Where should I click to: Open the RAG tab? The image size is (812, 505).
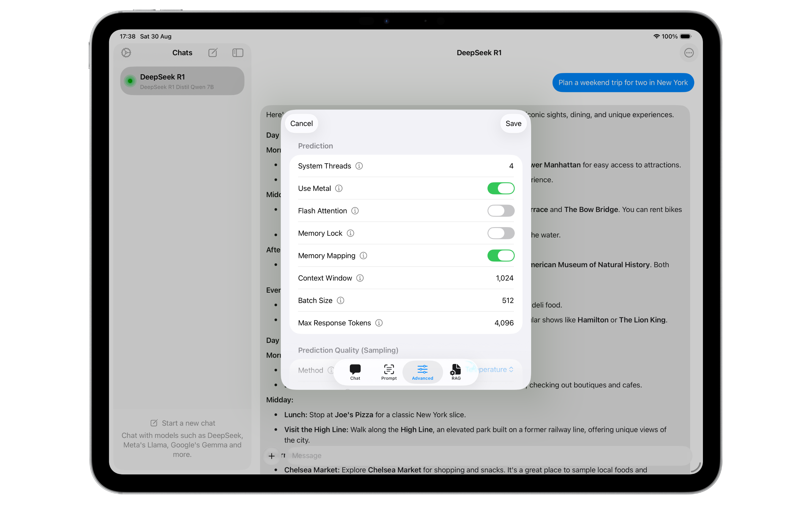[x=456, y=372]
